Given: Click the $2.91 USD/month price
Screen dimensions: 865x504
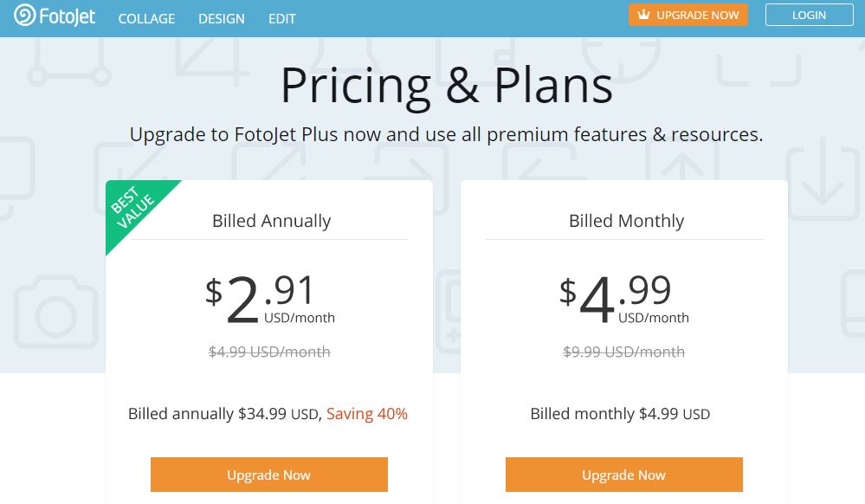Looking at the screenshot, I should click(270, 300).
